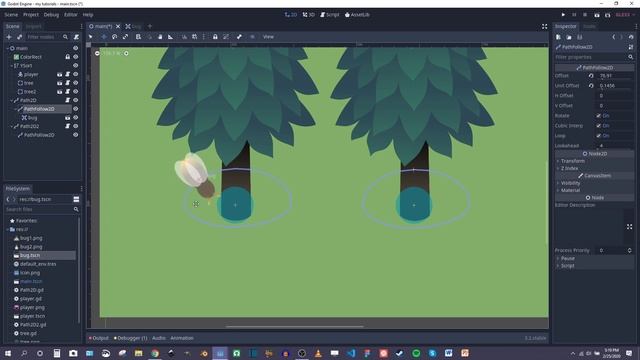Open the AssetLib workspace
This screenshot has height=360, width=640.
click(357, 15)
